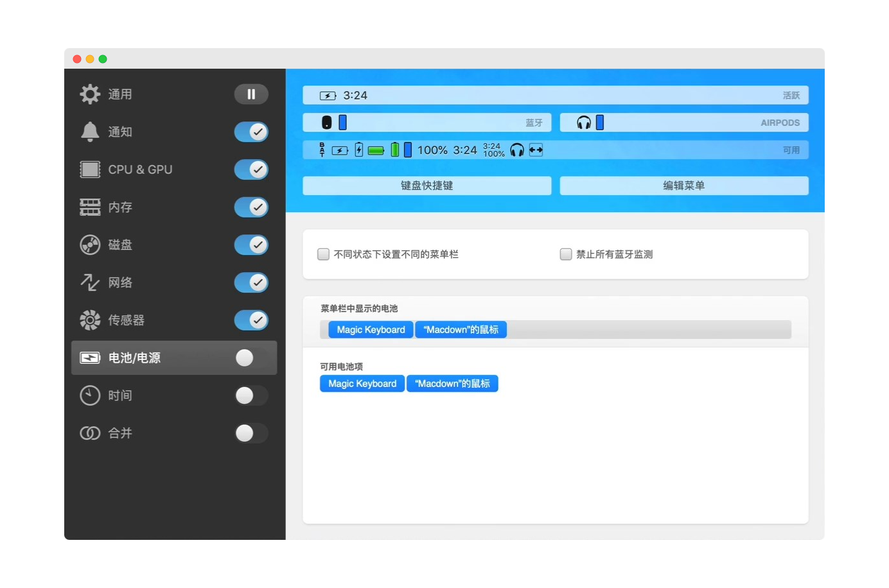Viewport: 889px width, 588px height.
Task: Disable the 通知 toggle switch
Action: tap(251, 132)
